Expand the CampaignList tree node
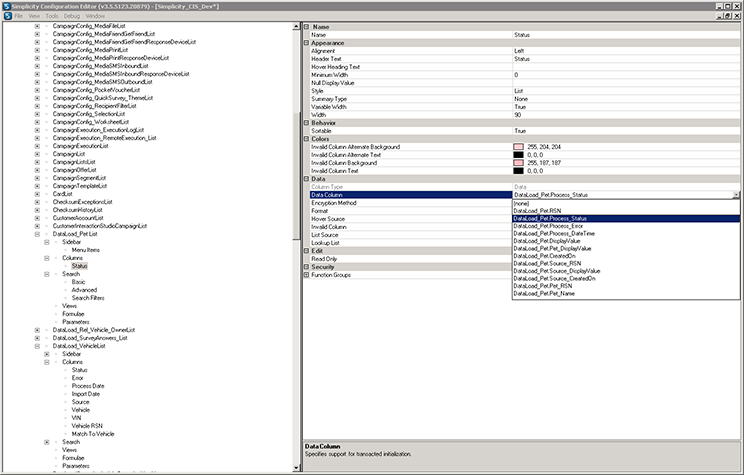The width and height of the screenshot is (744, 475). (x=37, y=154)
